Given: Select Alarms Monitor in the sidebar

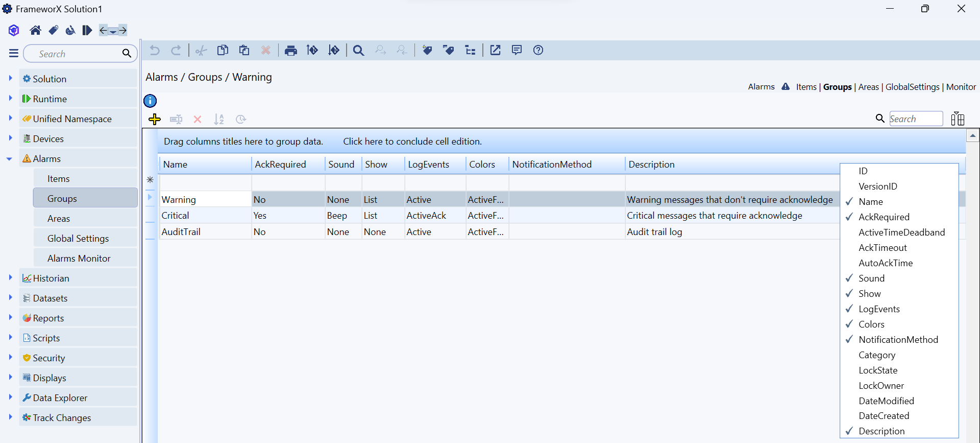Looking at the screenshot, I should 79,259.
